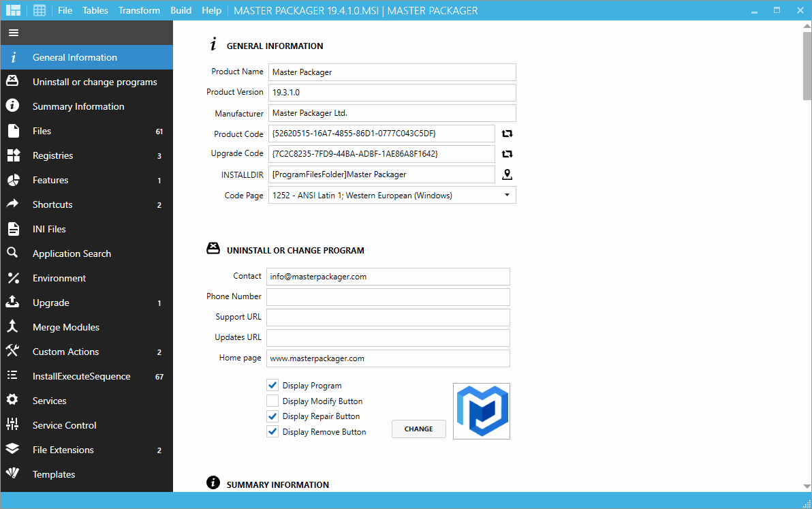The height and width of the screenshot is (509, 812).
Task: Click the INSTALLDIR field
Action: (x=381, y=174)
